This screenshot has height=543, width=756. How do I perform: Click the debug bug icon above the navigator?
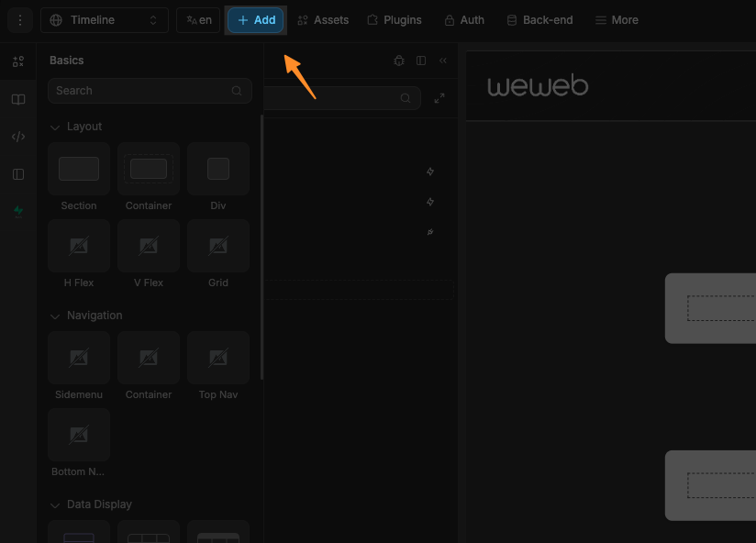tap(398, 61)
